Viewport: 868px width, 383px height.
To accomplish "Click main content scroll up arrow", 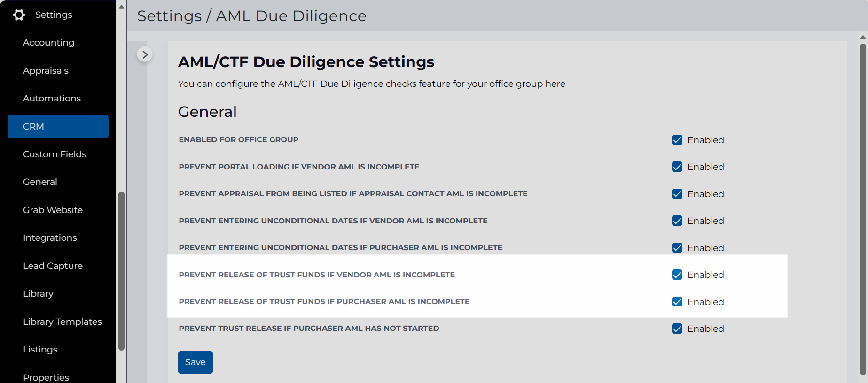I will click(x=863, y=37).
